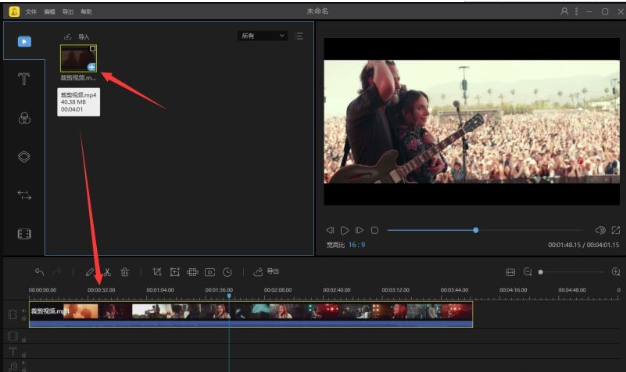This screenshot has width=626, height=372.
Task: Click the Export button in timeline toolbar
Action: (266, 272)
